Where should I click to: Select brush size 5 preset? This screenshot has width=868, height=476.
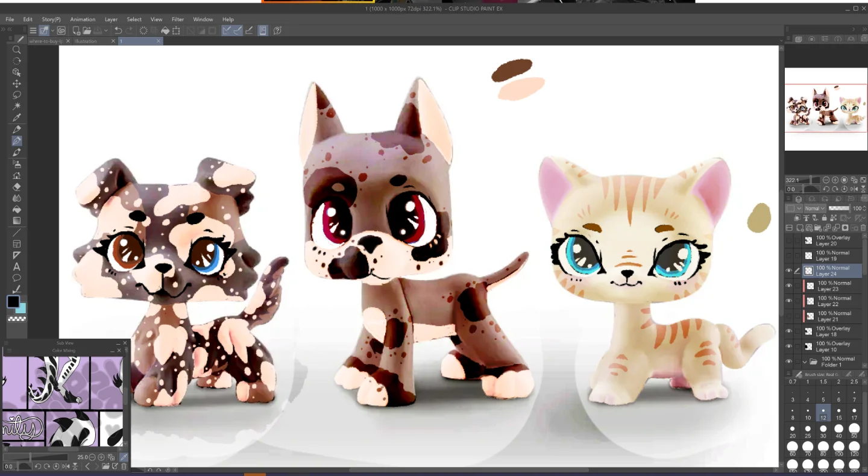pyautogui.click(x=823, y=396)
